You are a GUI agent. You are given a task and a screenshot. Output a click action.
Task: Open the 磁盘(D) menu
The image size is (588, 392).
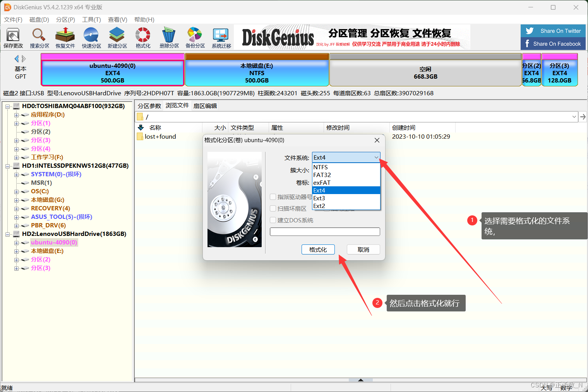39,19
